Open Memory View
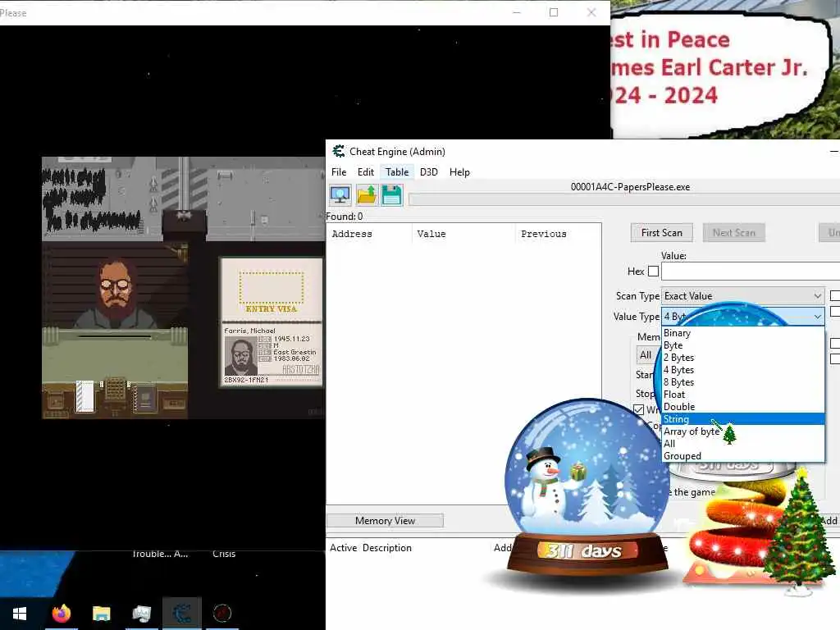 click(x=385, y=521)
